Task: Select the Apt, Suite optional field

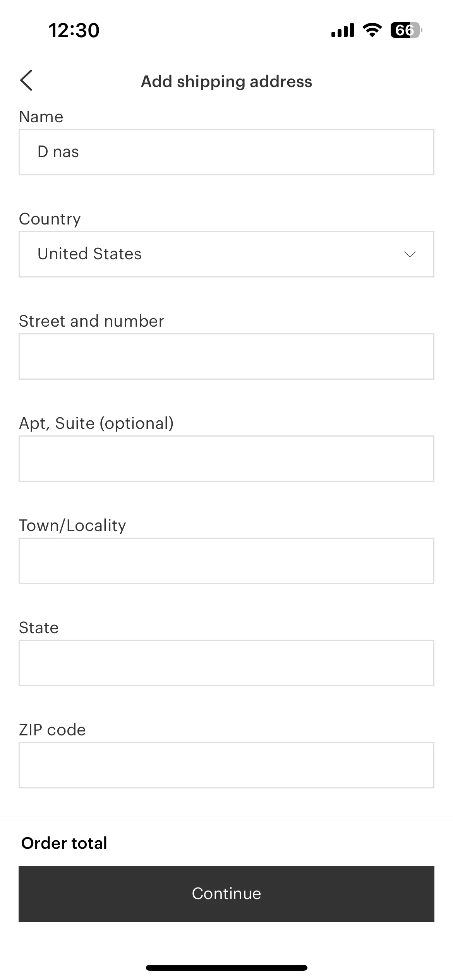Action: pos(226,459)
